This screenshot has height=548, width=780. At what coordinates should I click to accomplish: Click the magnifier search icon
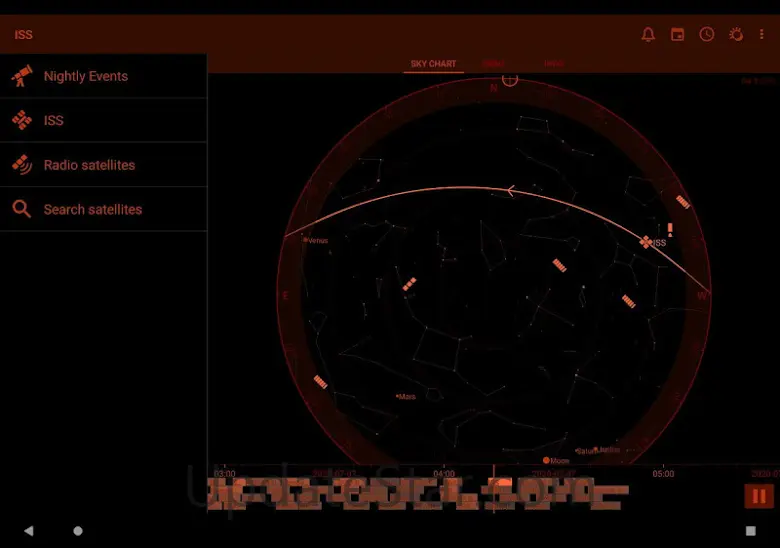point(22,209)
